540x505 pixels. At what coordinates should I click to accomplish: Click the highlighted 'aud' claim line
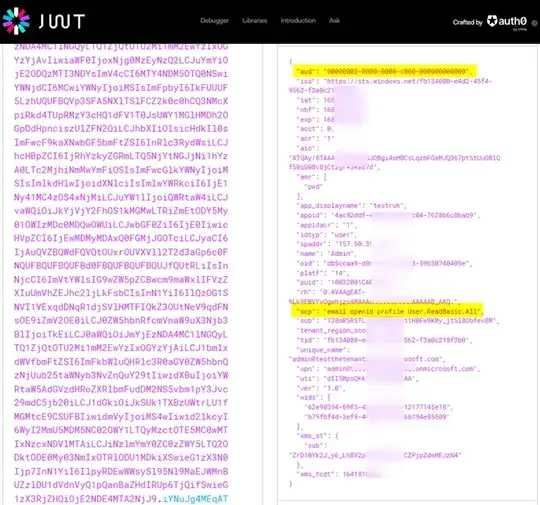(384, 71)
